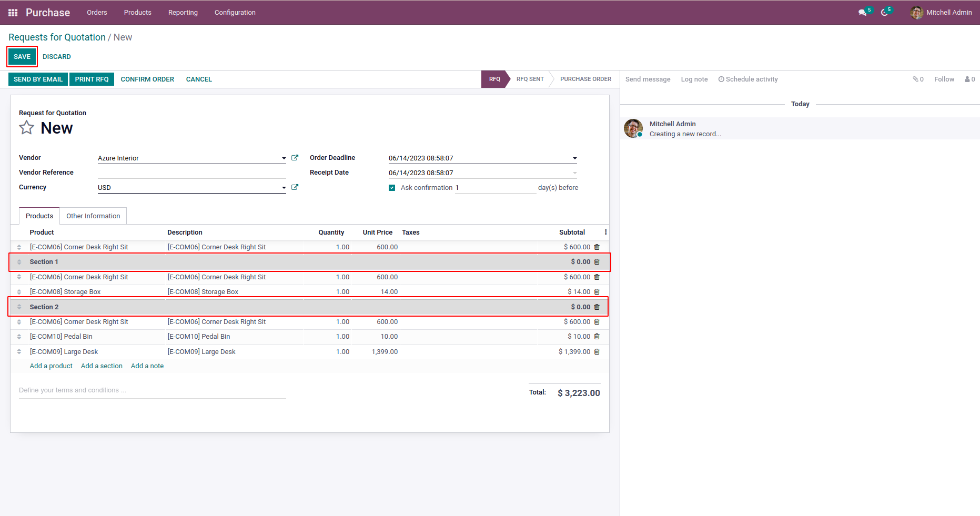Open the conversations chat icon in top bar

pyautogui.click(x=862, y=13)
